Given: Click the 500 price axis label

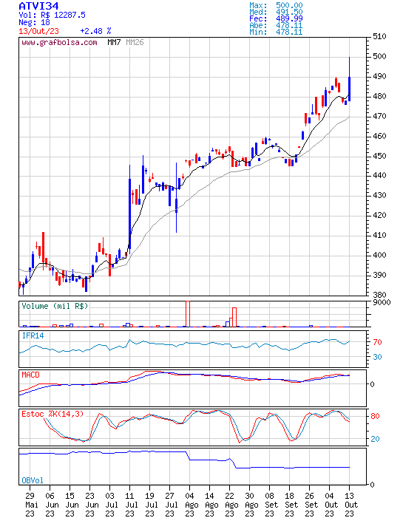Looking at the screenshot, I should (379, 56).
